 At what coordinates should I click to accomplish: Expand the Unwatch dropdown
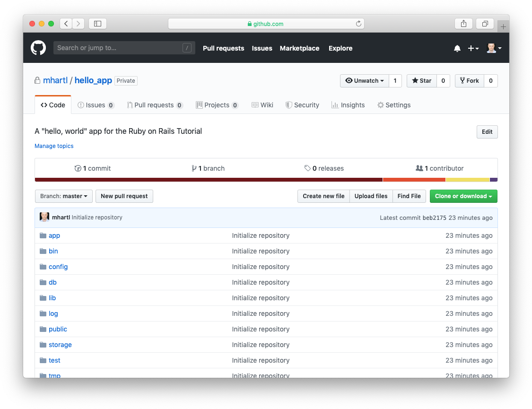point(365,81)
